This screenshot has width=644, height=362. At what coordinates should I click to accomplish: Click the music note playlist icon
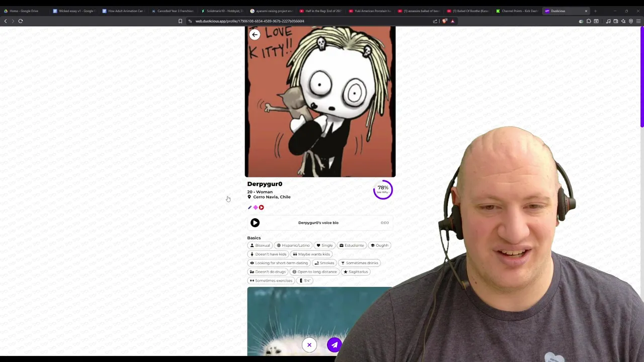608,21
